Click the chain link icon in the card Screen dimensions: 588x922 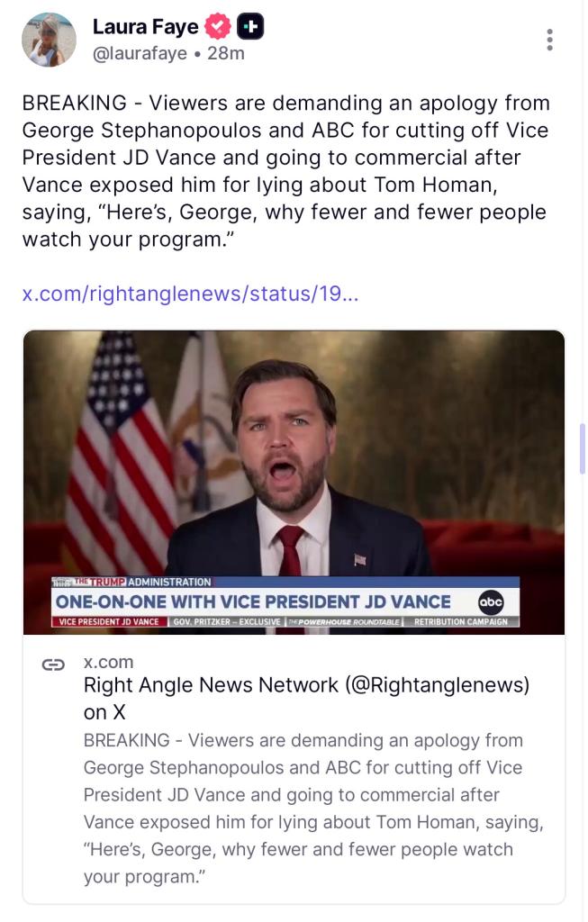pos(54,664)
